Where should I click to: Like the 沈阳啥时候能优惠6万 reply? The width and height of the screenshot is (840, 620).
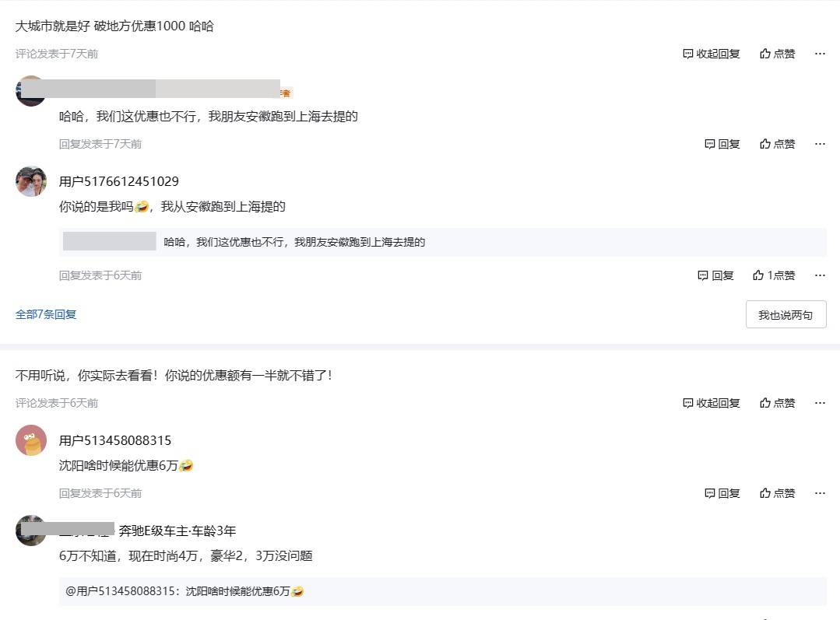[777, 493]
